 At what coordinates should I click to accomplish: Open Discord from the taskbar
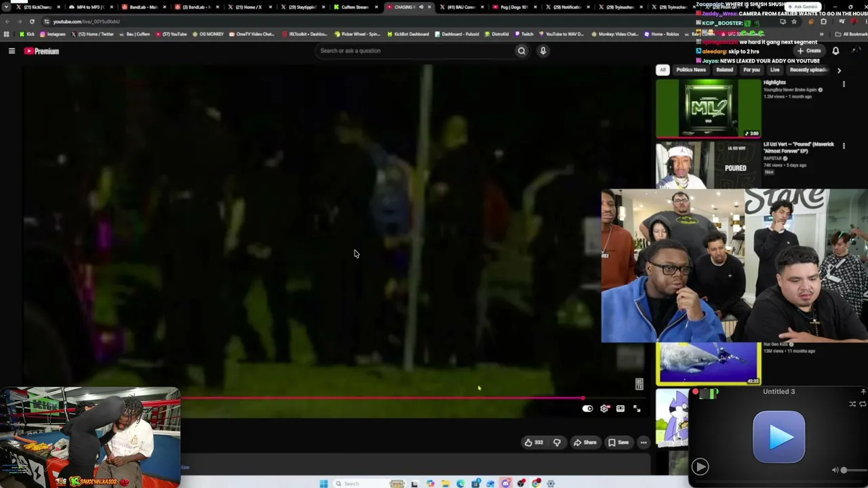tap(506, 483)
